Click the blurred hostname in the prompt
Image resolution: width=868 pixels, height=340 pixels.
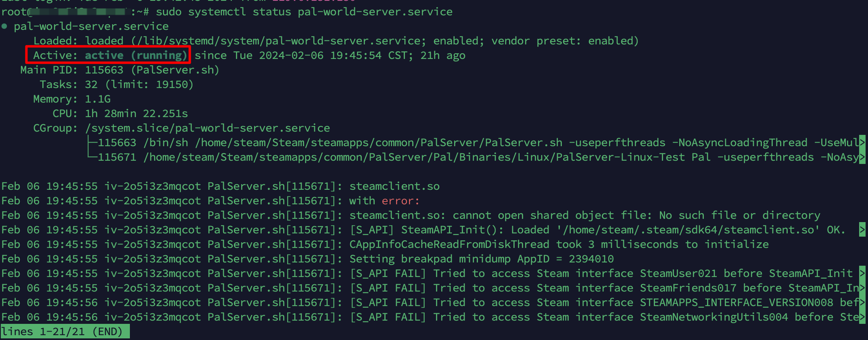pyautogui.click(x=79, y=12)
